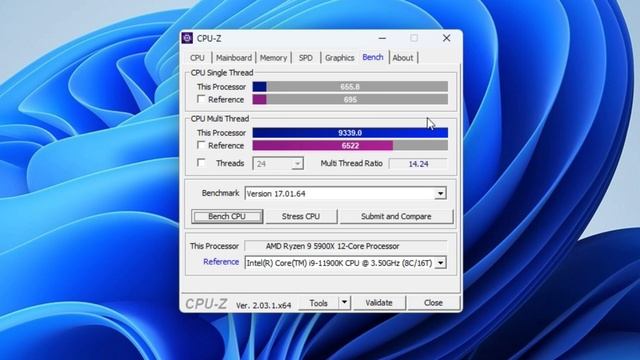640x360 pixels.
Task: Open the Mainboard tab
Action: pyautogui.click(x=234, y=58)
